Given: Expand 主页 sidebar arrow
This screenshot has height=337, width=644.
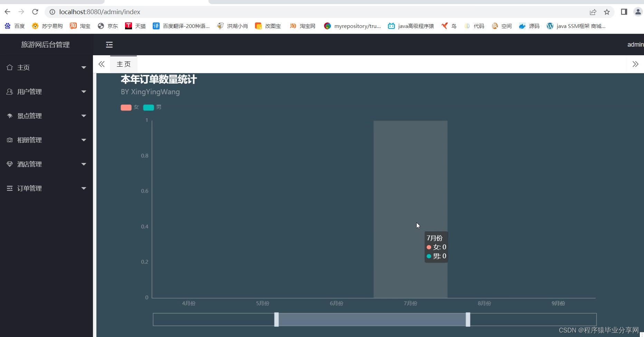Looking at the screenshot, I should (84, 68).
